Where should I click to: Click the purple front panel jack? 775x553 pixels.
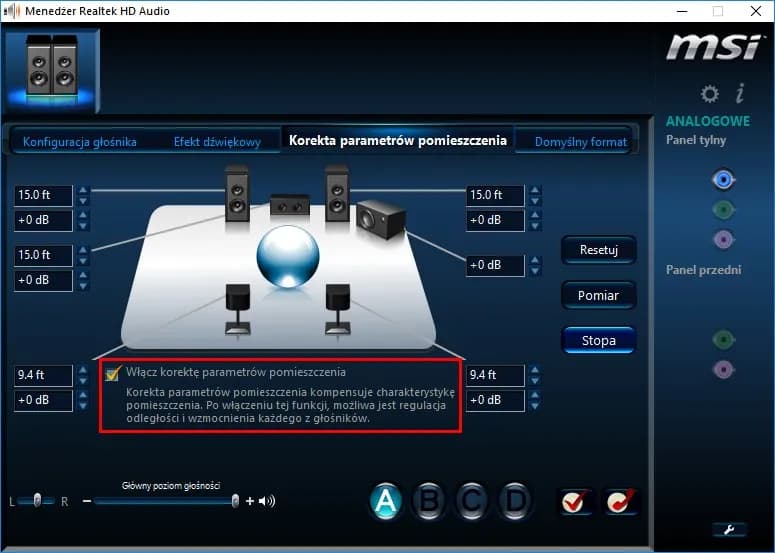[724, 370]
